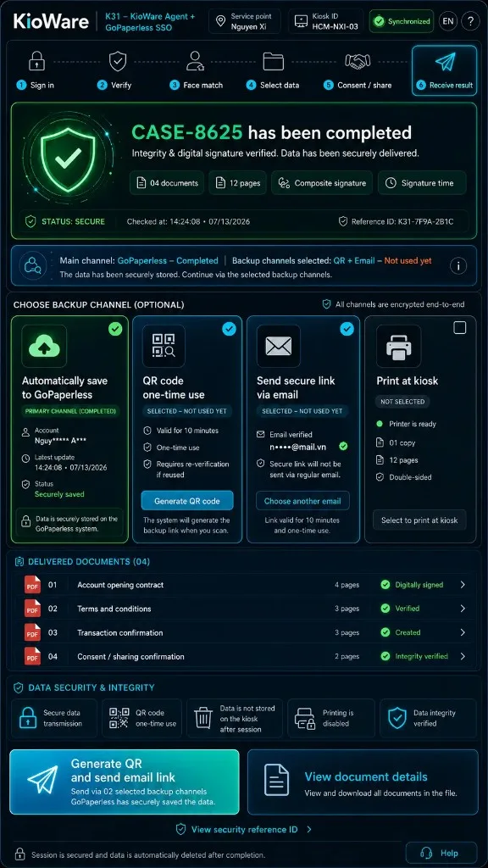Toggle the Send secure link email checkbox
The height and width of the screenshot is (868, 488).
coord(347,329)
